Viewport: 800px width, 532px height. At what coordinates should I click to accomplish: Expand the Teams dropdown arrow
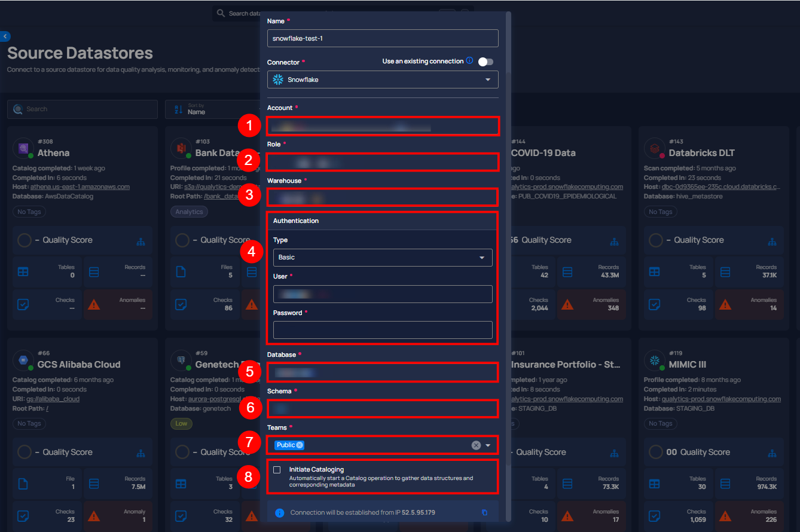(x=488, y=445)
